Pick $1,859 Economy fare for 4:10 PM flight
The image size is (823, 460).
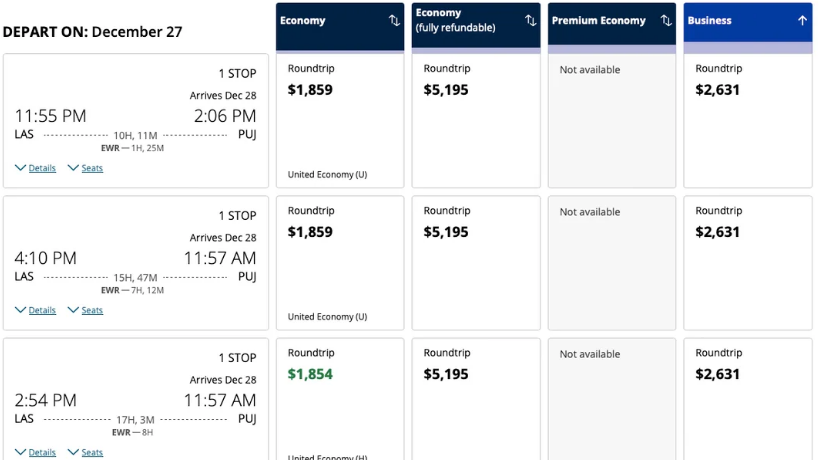tap(340, 262)
